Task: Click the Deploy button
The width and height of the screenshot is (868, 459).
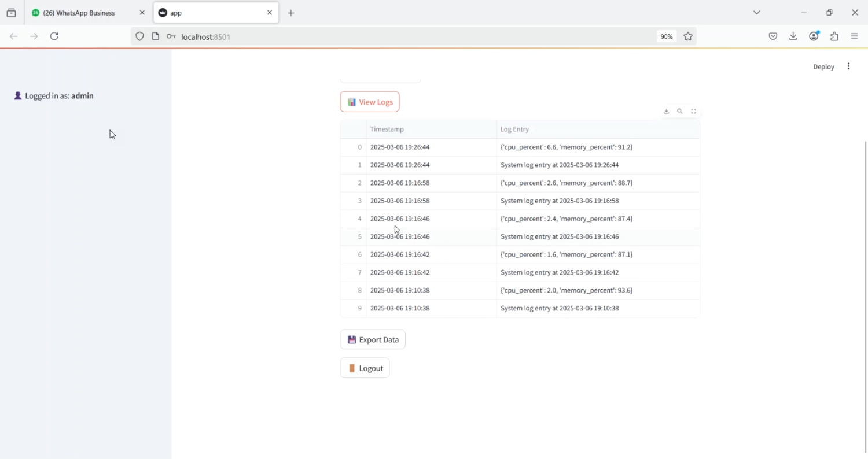Action: (823, 67)
